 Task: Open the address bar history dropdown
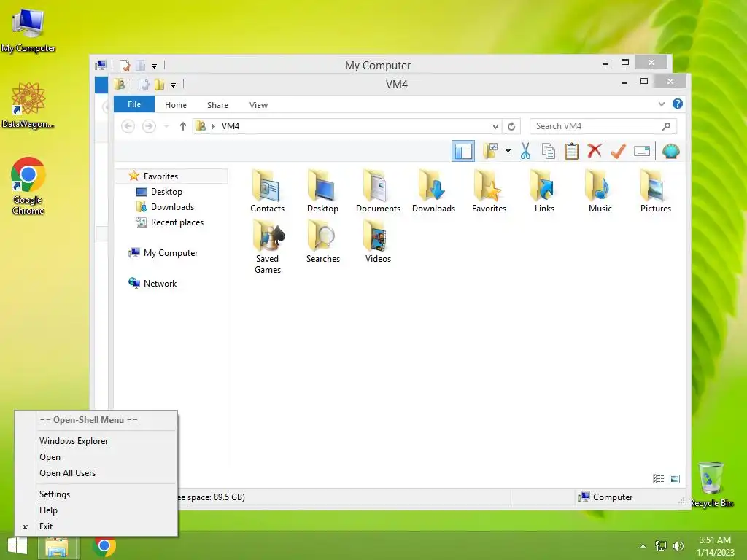[495, 126]
